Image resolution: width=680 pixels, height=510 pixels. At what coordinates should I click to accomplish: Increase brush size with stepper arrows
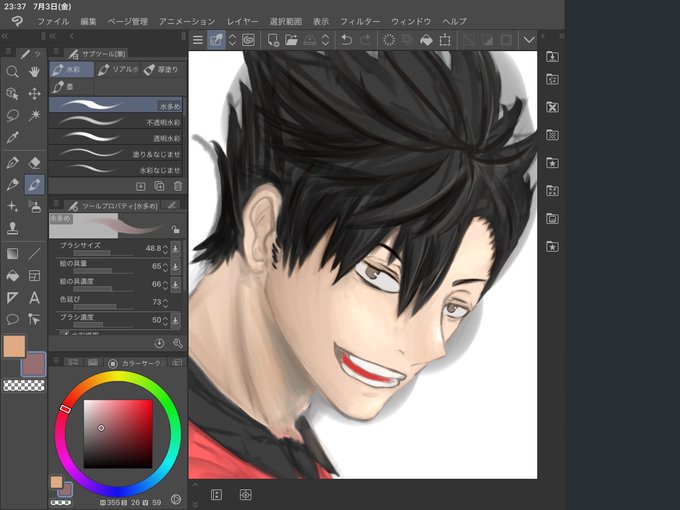coord(165,248)
